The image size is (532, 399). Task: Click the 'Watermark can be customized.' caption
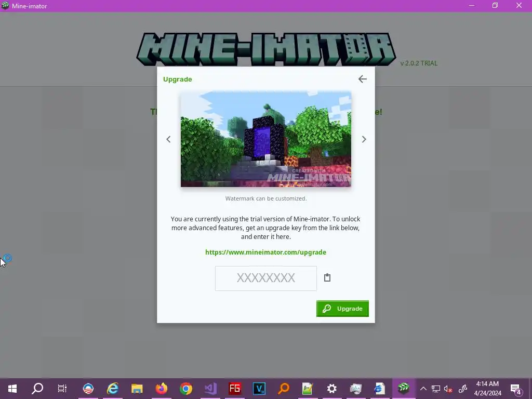click(265, 198)
